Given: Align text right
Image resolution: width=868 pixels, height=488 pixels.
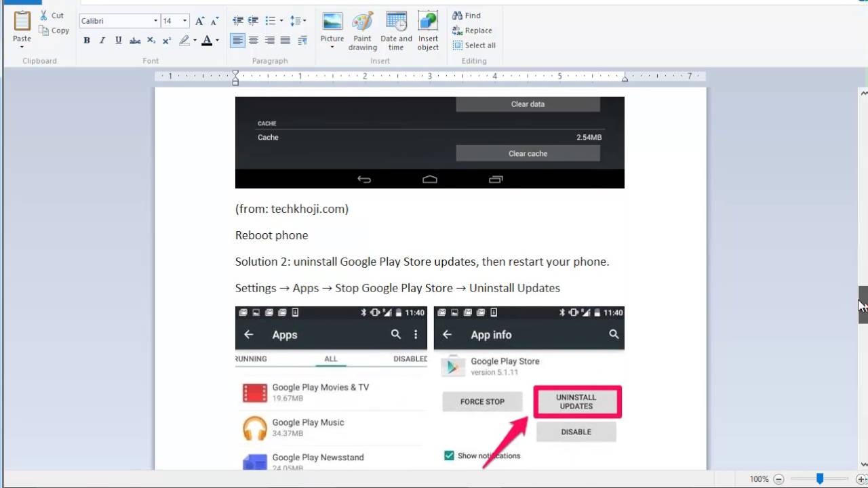Looking at the screenshot, I should [x=270, y=41].
